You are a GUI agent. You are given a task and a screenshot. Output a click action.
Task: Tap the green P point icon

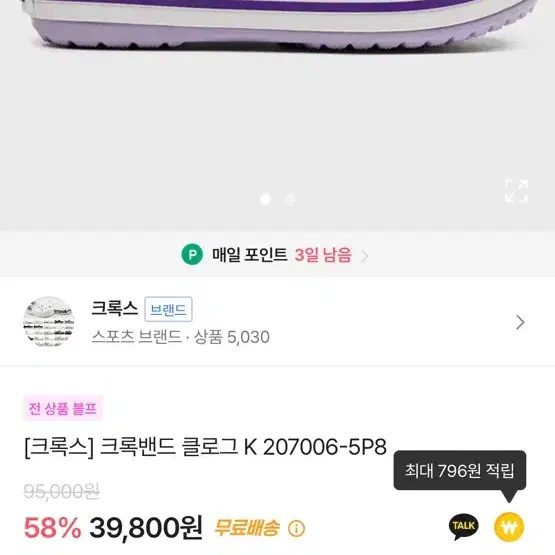pos(192,254)
